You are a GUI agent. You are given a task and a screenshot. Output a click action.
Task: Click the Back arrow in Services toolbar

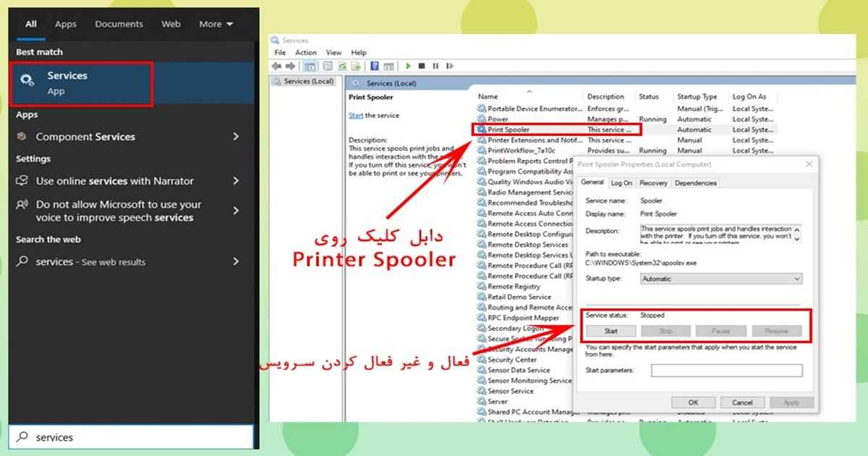pos(276,66)
